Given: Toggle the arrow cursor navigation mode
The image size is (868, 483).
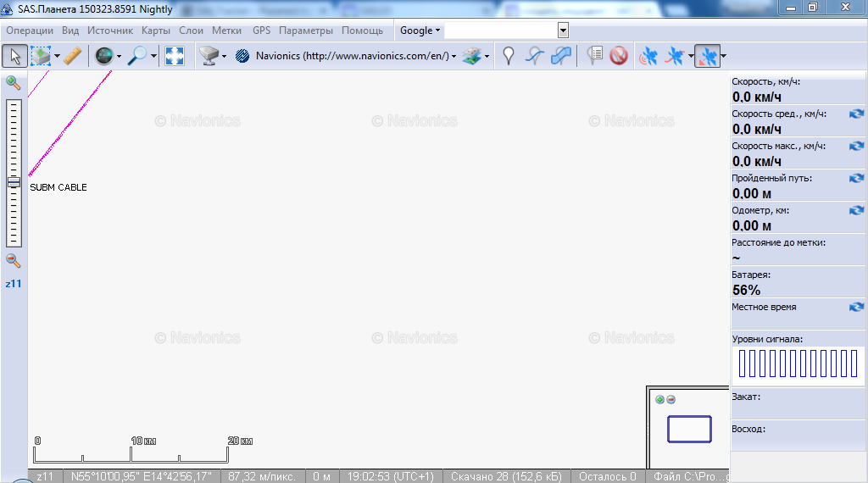Looking at the screenshot, I should click(14, 56).
